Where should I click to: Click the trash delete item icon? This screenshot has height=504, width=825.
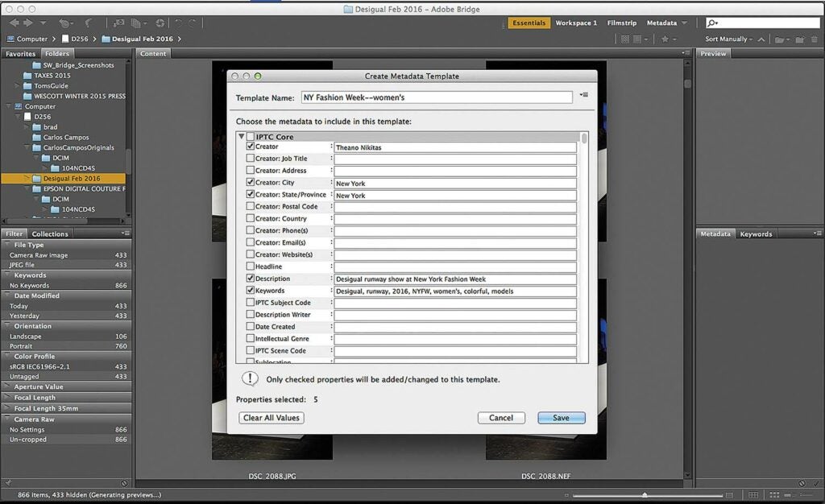coord(815,39)
